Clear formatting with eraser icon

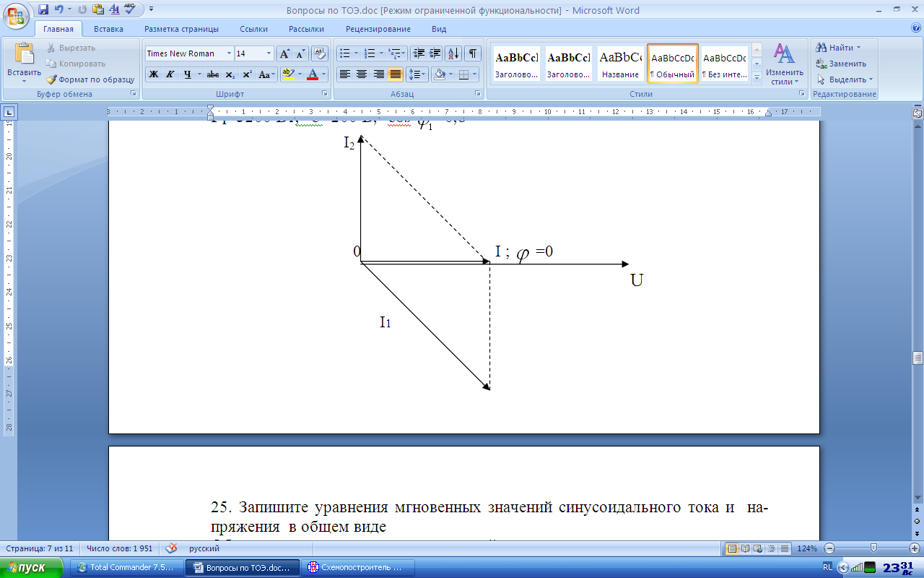[x=319, y=53]
